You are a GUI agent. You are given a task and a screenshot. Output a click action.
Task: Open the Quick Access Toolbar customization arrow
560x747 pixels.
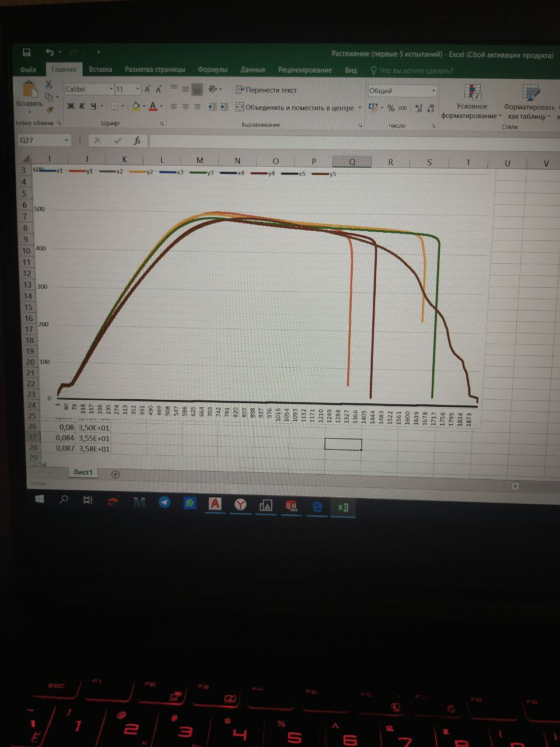(x=99, y=53)
